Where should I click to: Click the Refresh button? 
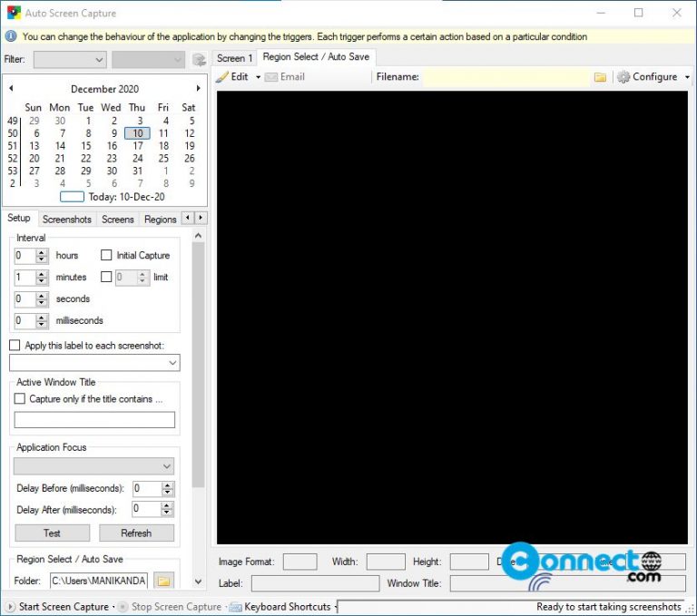[x=136, y=533]
